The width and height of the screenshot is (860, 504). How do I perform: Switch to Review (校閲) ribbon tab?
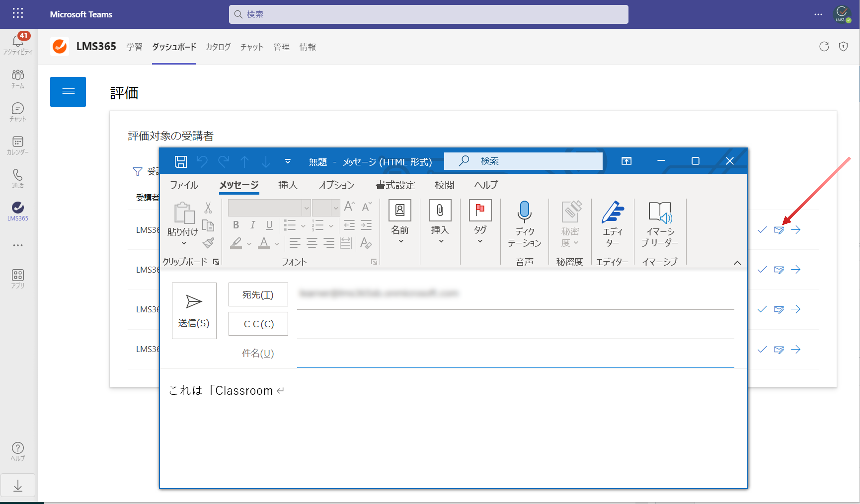pos(444,185)
